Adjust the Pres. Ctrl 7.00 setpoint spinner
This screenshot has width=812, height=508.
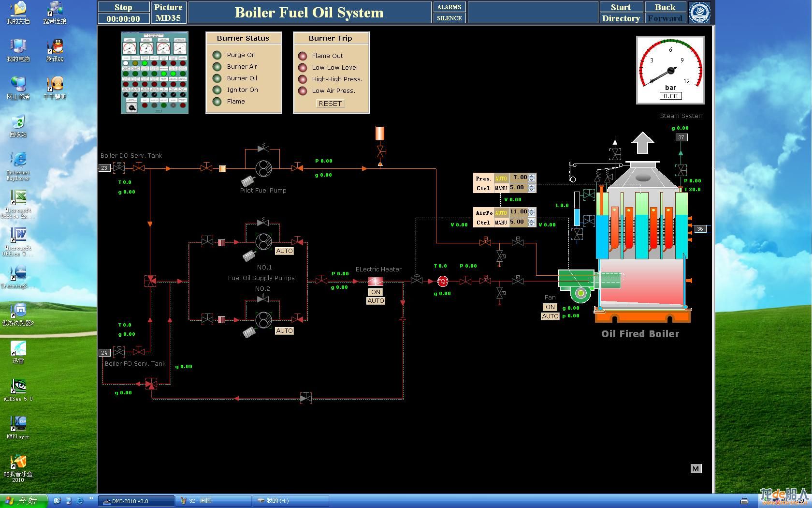[x=532, y=178]
